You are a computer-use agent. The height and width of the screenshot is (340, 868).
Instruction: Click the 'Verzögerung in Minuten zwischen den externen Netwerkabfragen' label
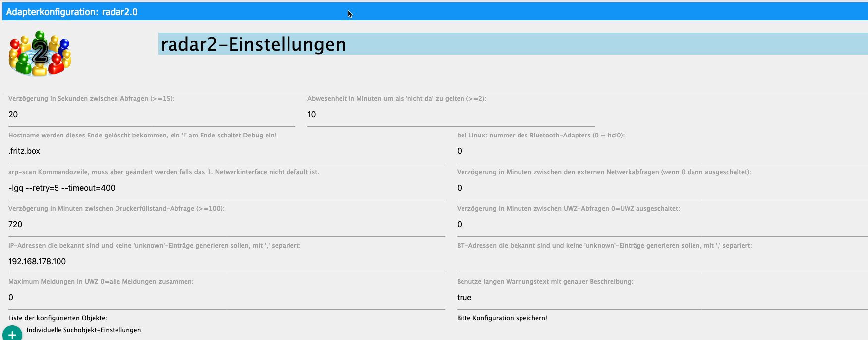[604, 172]
